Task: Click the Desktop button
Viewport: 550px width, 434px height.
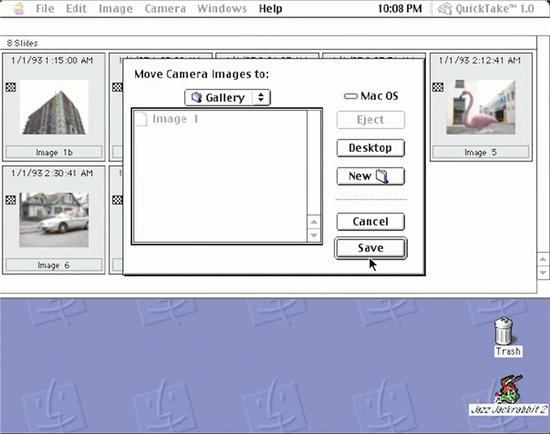Action: coord(370,148)
